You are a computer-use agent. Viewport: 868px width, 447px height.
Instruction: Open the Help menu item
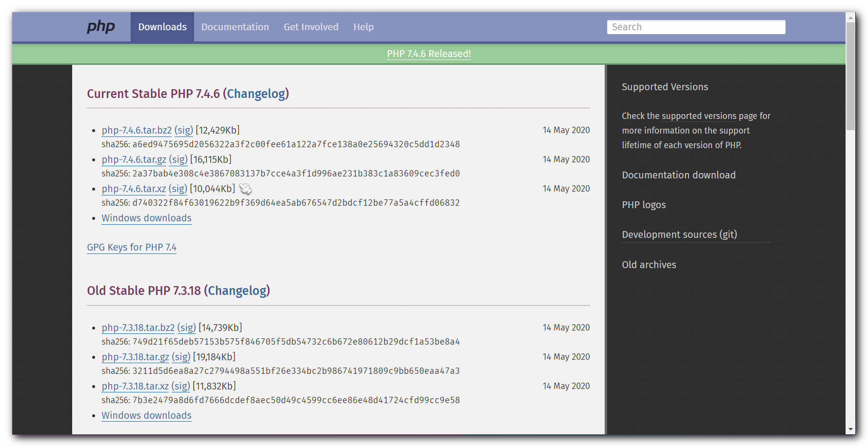(363, 27)
